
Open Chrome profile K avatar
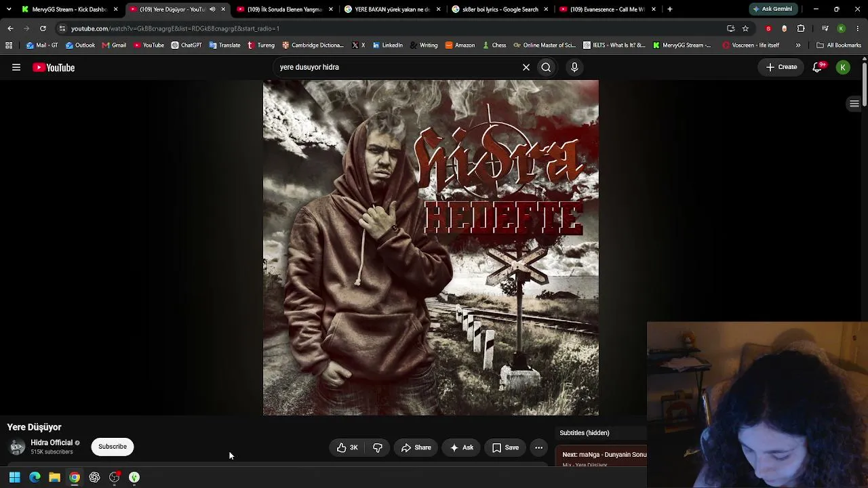842,28
